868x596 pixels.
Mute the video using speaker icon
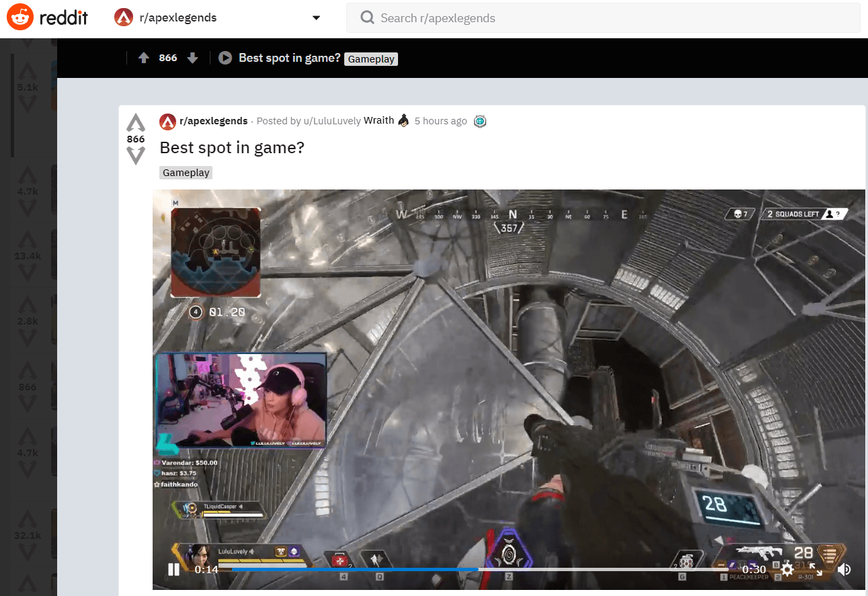coord(844,570)
